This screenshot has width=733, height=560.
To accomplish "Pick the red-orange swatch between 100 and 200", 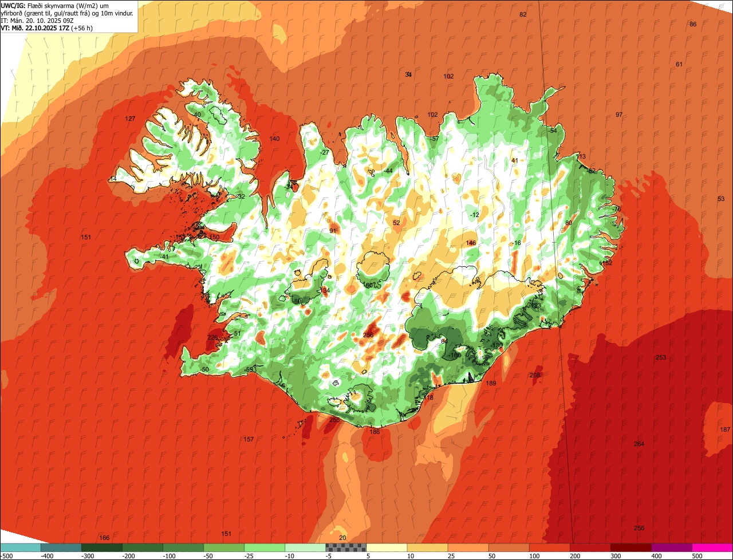I will click(x=549, y=547).
